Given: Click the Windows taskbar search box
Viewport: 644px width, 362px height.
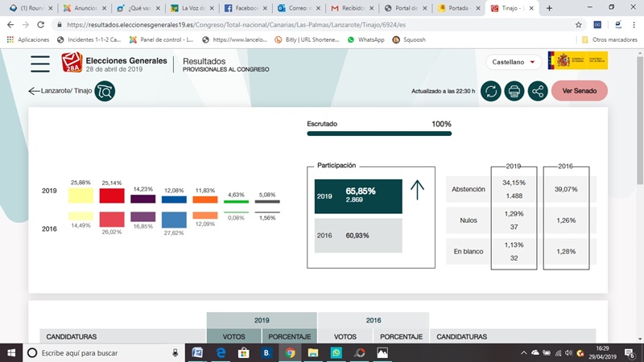Looking at the screenshot, I should [101, 352].
